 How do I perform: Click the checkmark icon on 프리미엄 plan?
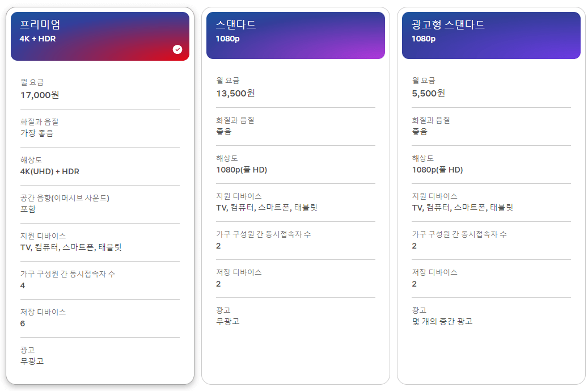(x=177, y=49)
